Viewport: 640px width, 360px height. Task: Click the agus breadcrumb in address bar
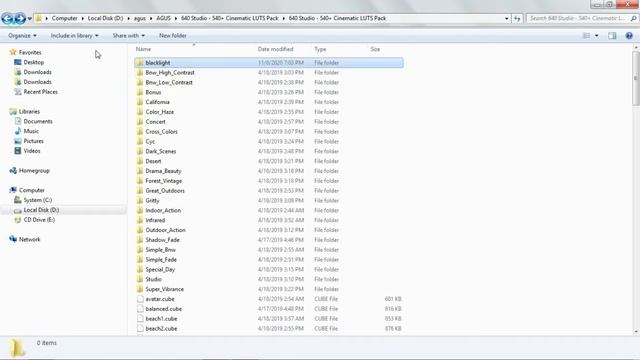[140, 18]
